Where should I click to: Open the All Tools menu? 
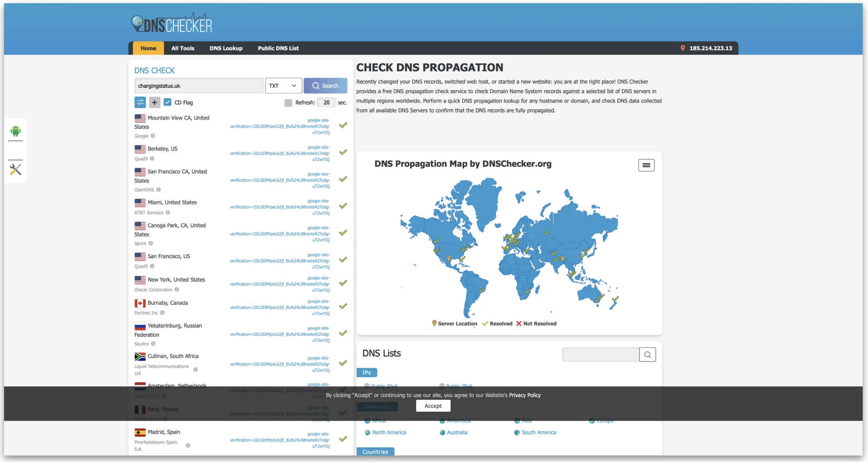[x=183, y=48]
